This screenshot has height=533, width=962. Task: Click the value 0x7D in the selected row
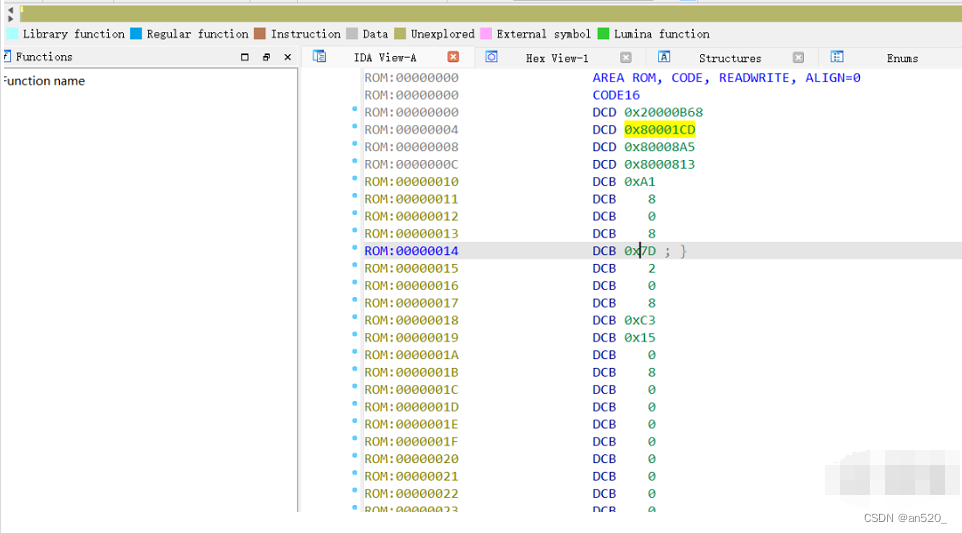pyautogui.click(x=640, y=251)
